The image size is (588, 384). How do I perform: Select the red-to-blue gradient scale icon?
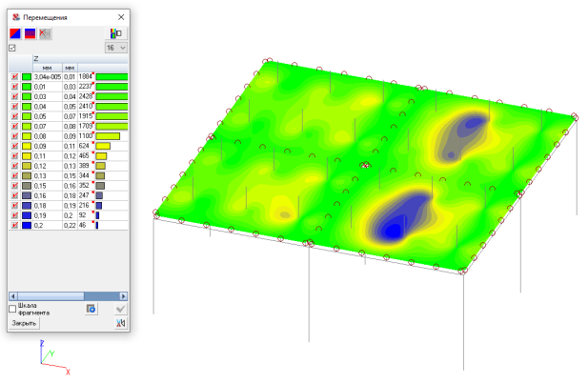tap(30, 33)
